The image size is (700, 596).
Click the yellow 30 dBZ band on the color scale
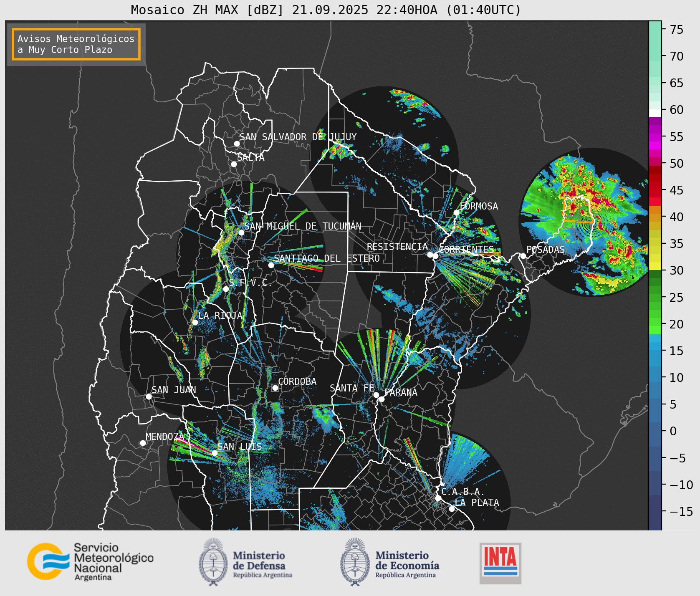655,266
